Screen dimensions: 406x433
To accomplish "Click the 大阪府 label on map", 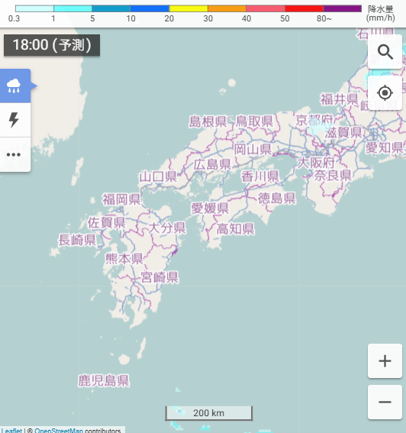I will (316, 163).
